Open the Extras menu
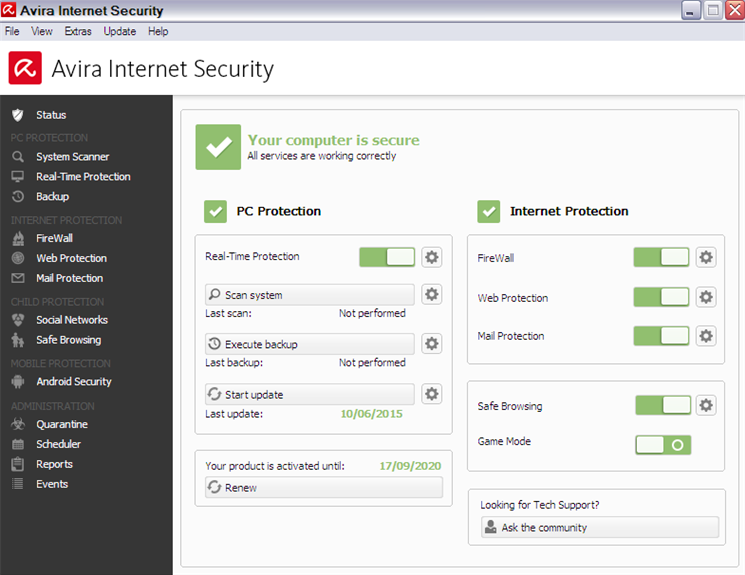This screenshot has width=745, height=575. (x=78, y=32)
